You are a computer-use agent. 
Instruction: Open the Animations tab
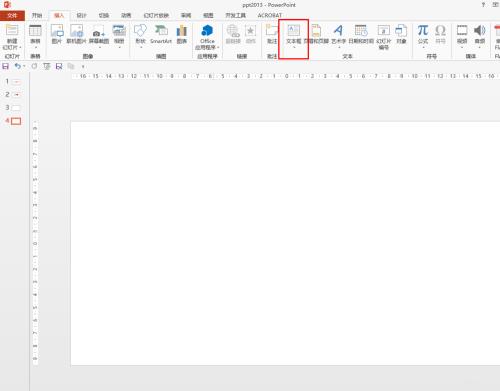click(x=126, y=15)
